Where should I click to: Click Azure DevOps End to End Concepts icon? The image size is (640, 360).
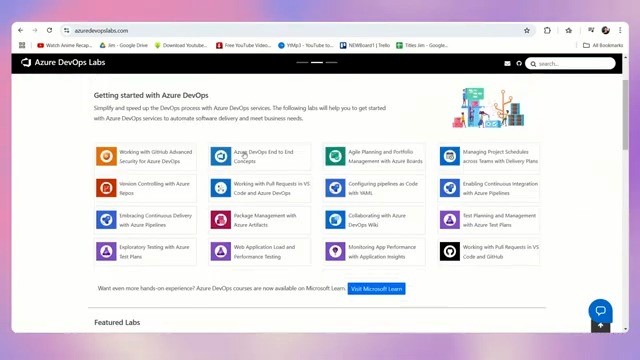coord(221,156)
